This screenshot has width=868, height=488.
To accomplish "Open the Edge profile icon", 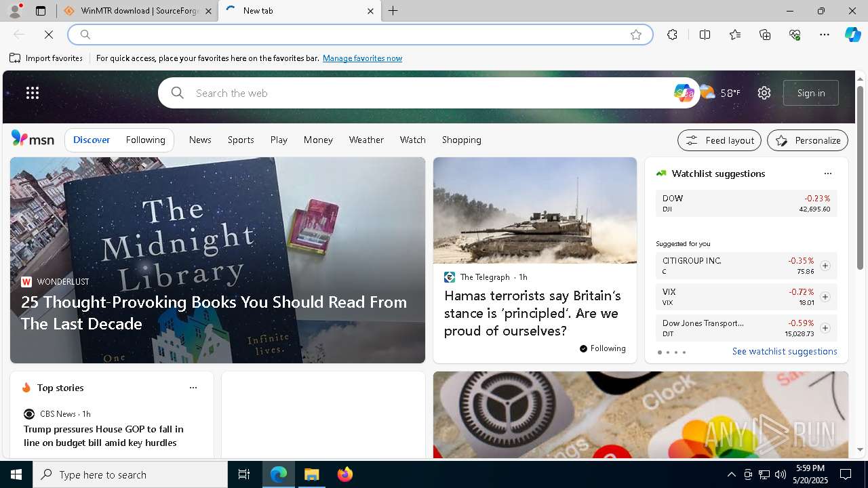I will (x=15, y=11).
